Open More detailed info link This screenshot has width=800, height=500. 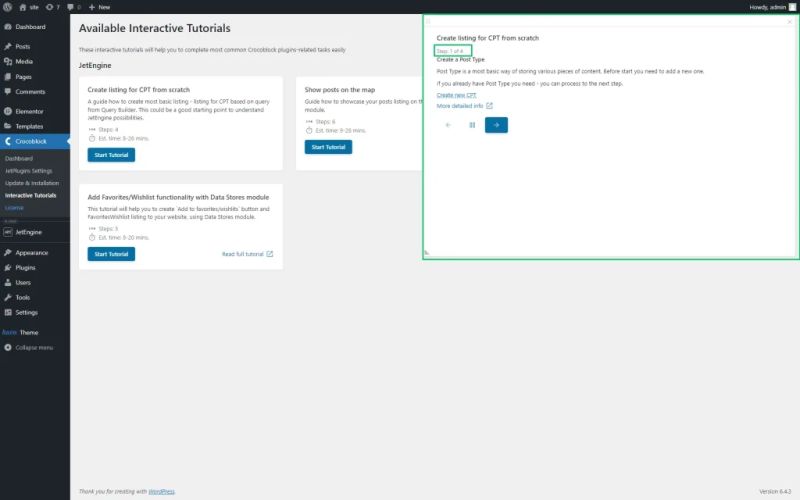point(464,106)
